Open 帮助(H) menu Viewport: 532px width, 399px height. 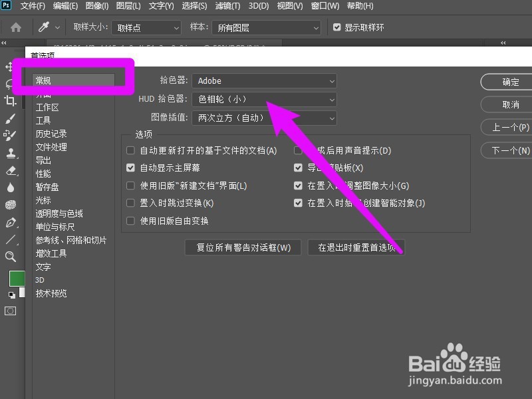click(360, 6)
